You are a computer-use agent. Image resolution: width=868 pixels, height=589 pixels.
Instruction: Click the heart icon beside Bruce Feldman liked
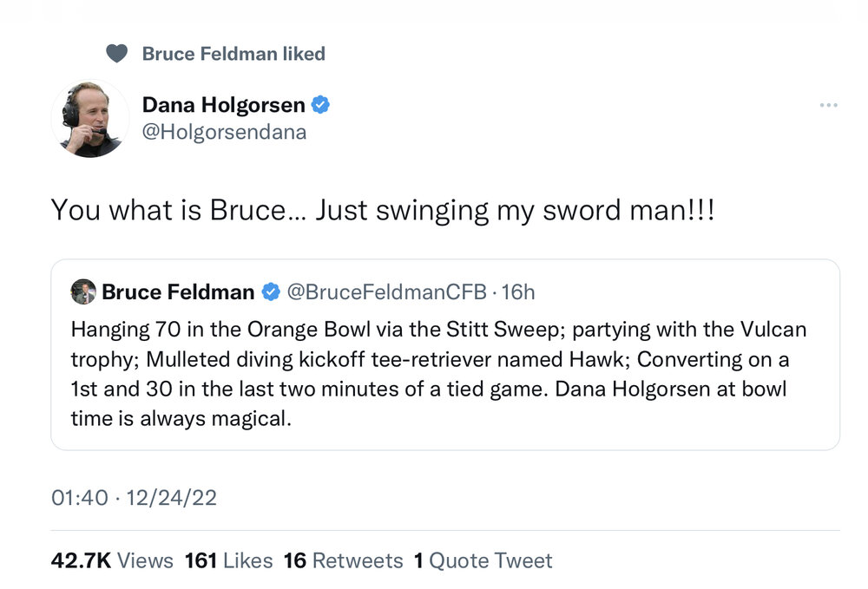(116, 54)
